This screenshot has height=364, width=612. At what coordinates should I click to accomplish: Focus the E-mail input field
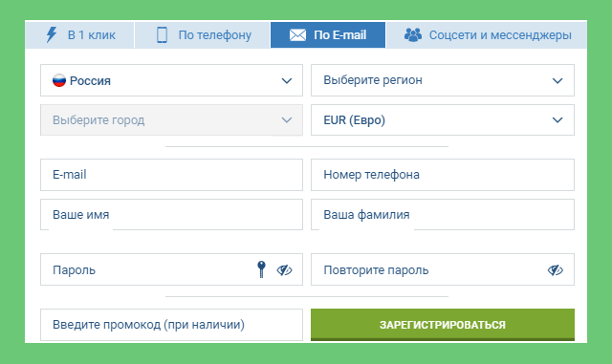[171, 175]
